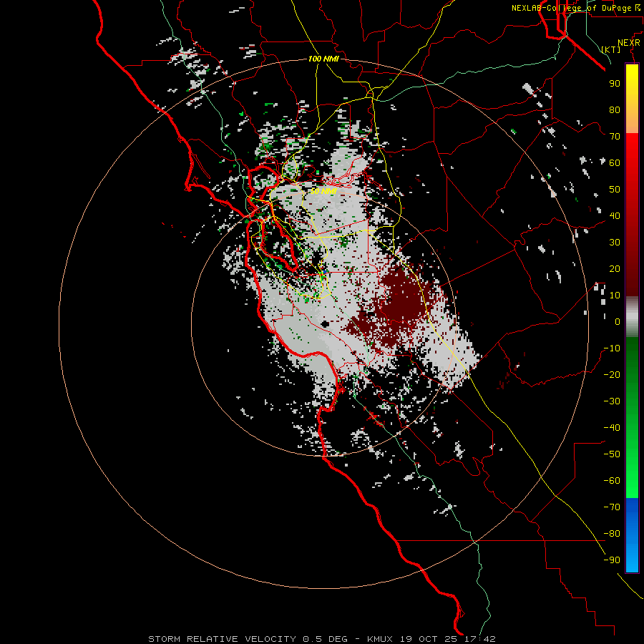This screenshot has width=644, height=644.
Task: Click the 50 value on the velocity scale
Action: pyautogui.click(x=615, y=190)
